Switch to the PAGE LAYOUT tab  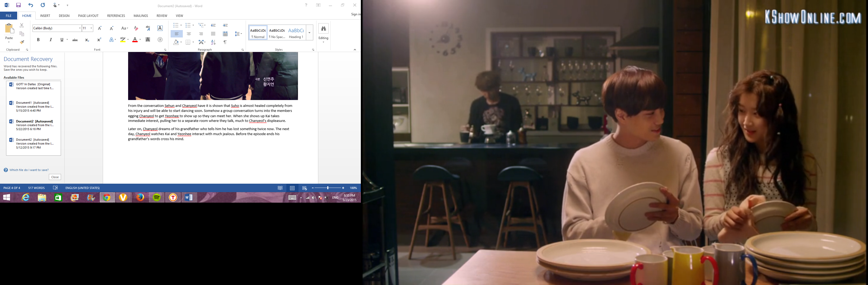[88, 16]
